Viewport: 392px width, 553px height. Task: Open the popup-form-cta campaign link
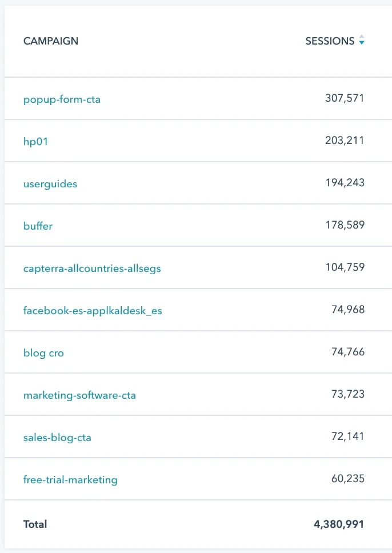pos(62,99)
